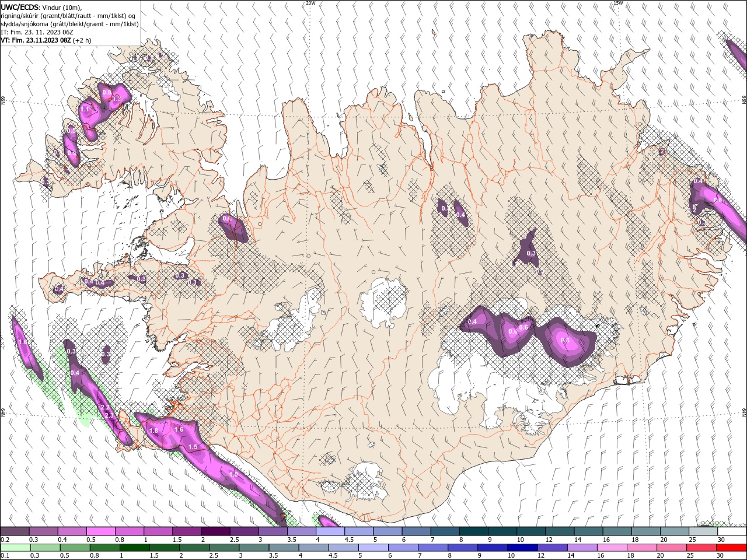
Task: Click the 25–30 light grey snow legend swatch
Action: coord(703,531)
